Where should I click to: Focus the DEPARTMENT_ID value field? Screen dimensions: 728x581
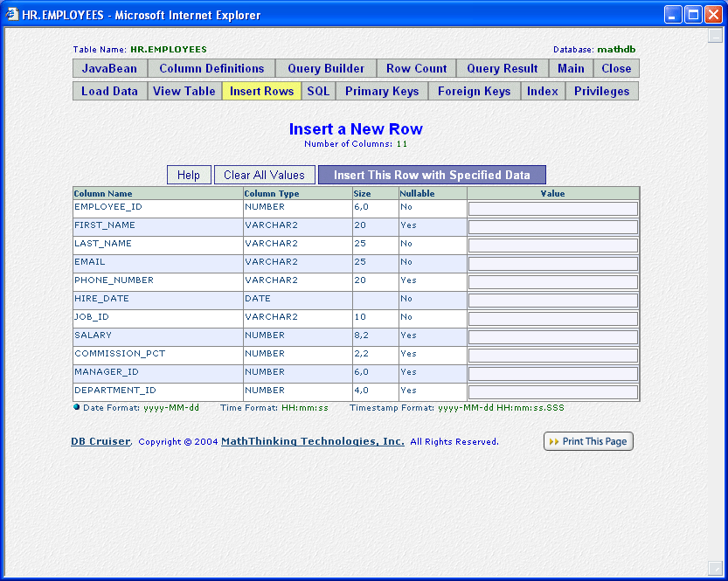coord(553,392)
